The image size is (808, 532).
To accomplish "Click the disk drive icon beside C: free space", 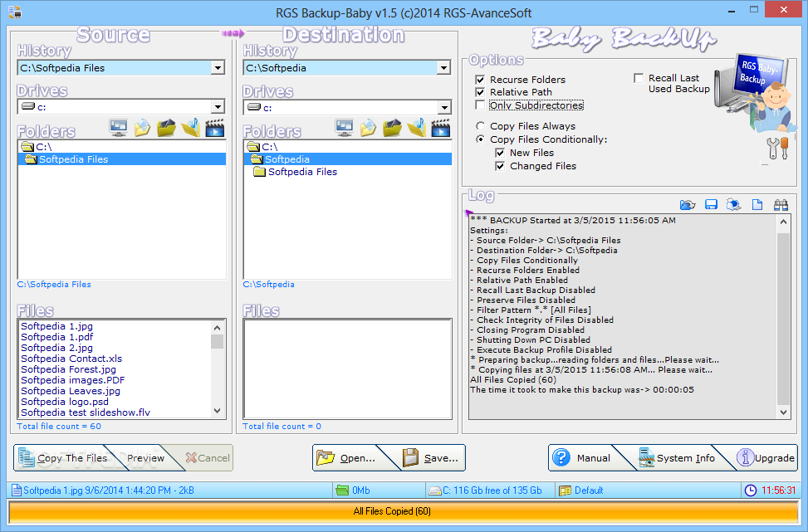I will (x=435, y=491).
